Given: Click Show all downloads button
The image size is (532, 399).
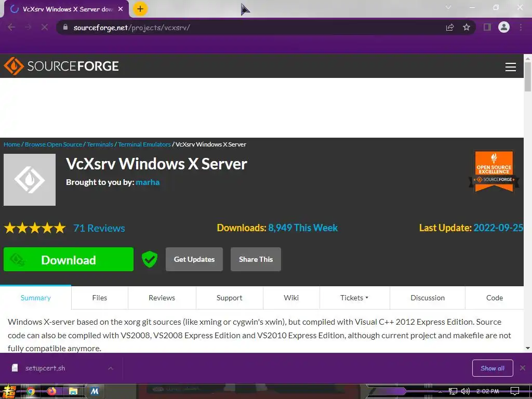Looking at the screenshot, I should click(x=493, y=368).
